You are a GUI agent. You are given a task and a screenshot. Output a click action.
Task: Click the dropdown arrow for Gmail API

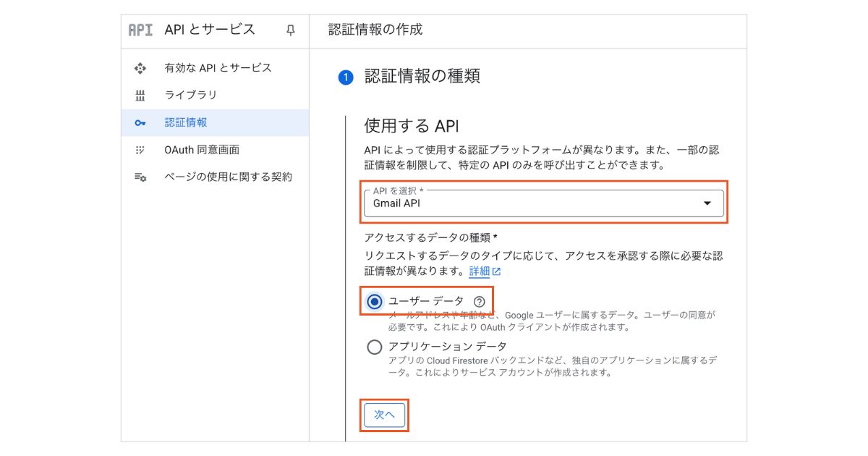point(707,203)
